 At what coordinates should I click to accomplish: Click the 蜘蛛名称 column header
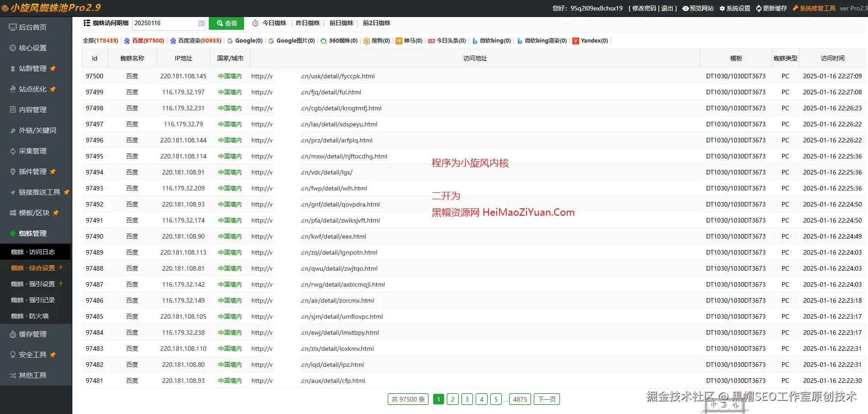[x=132, y=58]
